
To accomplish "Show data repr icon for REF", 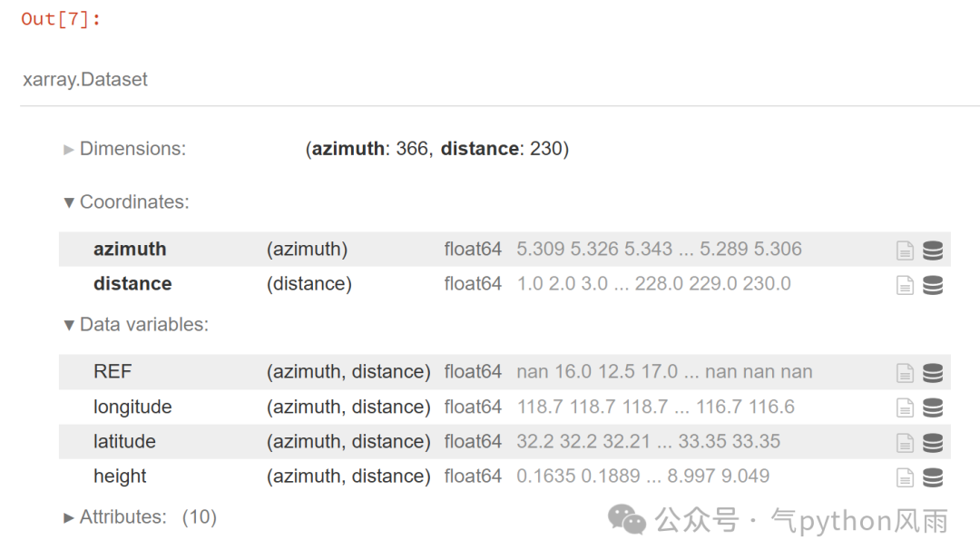I will [x=933, y=373].
